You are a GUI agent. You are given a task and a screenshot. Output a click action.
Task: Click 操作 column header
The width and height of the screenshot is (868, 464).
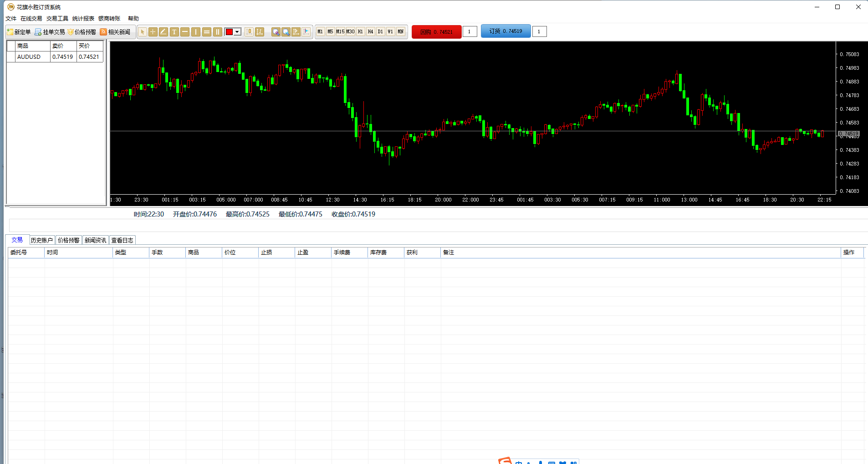(x=853, y=253)
